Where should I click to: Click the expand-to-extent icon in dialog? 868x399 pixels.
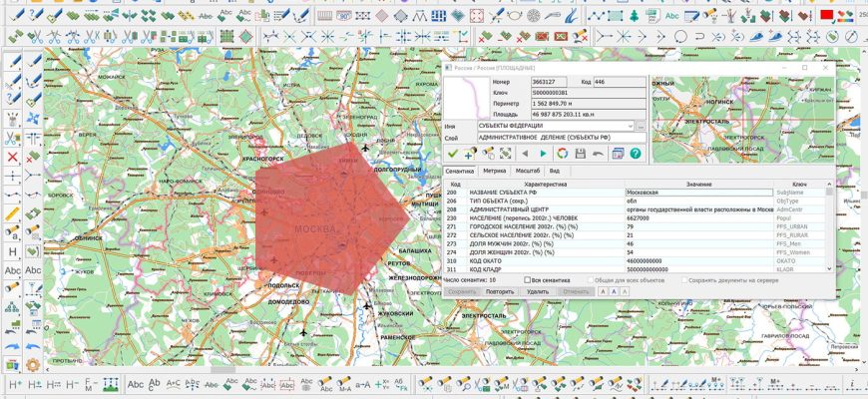pyautogui.click(x=506, y=153)
